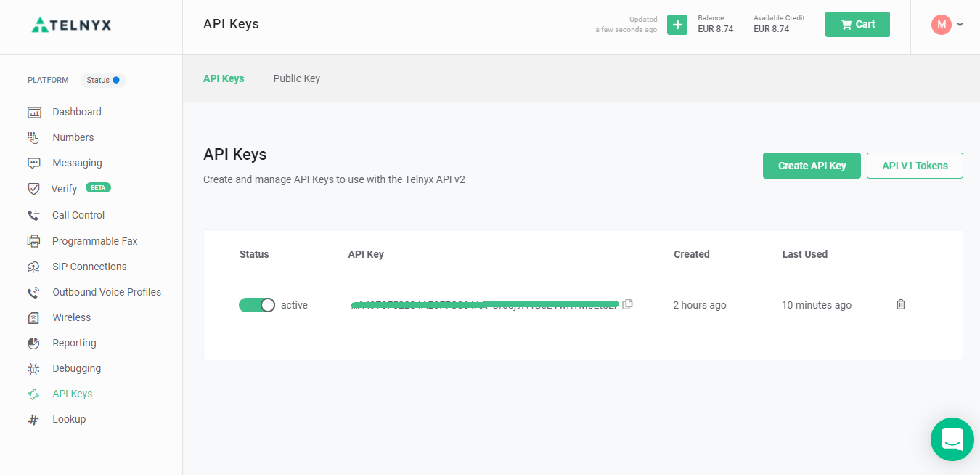Open the Dashboard icon in sidebar
The image size is (980, 475).
tap(34, 112)
